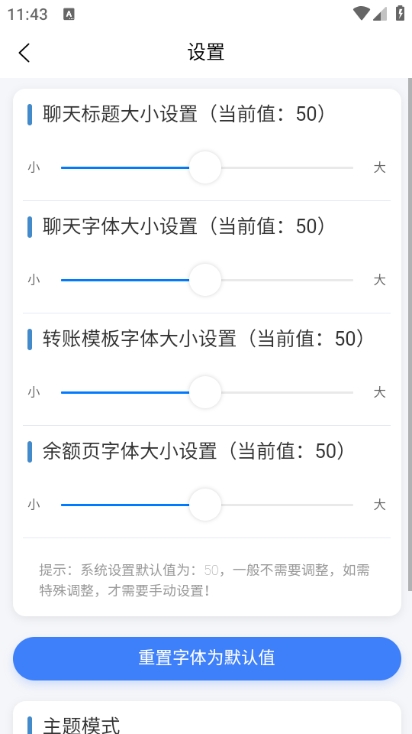Tap the back arrow icon
Screen dimensions: 412x734
click(x=24, y=52)
